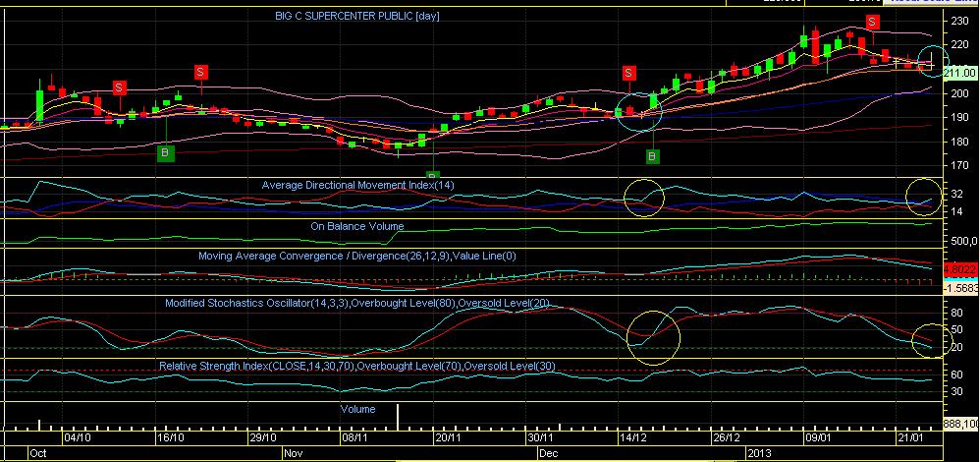Click the Oct month label on timeline
Viewport: 980px width, 462px height.
[x=38, y=452]
